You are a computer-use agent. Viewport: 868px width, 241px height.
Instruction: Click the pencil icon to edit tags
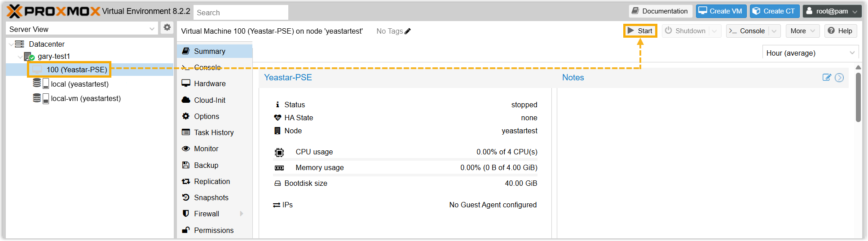[408, 31]
